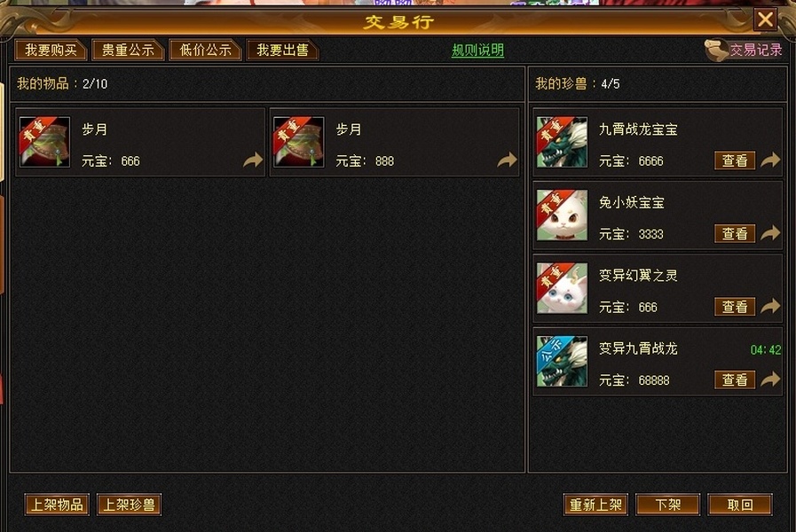Open 低价公示 tab
Image resolution: width=796 pixels, height=532 pixels.
(x=205, y=51)
